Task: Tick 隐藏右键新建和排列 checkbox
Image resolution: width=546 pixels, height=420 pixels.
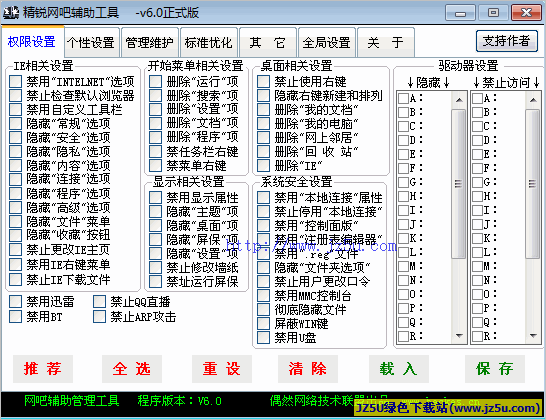Action: (x=264, y=95)
